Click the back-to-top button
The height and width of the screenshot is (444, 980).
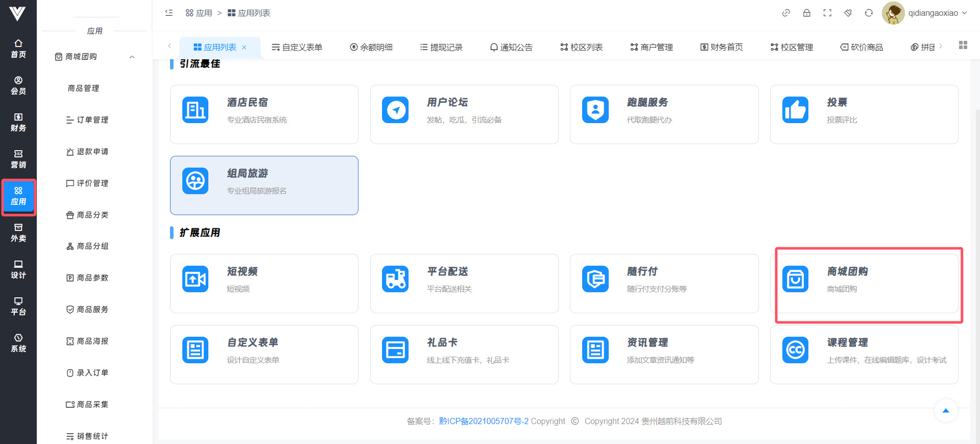coord(945,411)
